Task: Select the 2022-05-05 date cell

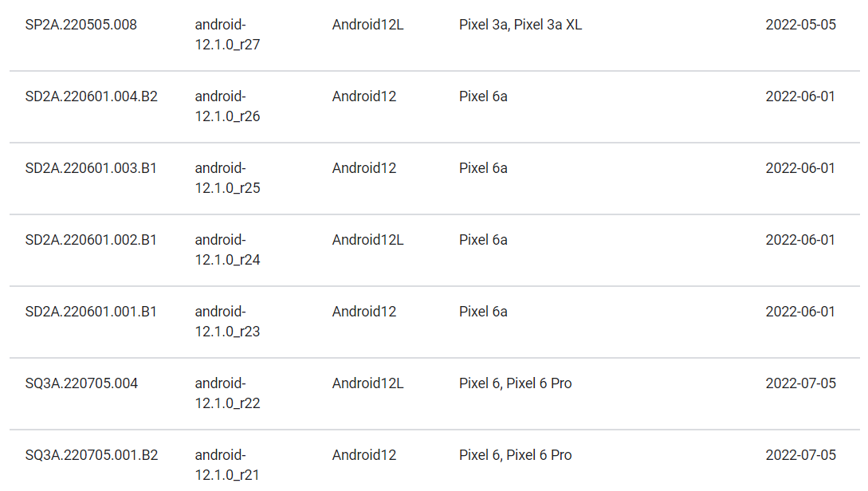Action: pos(800,25)
